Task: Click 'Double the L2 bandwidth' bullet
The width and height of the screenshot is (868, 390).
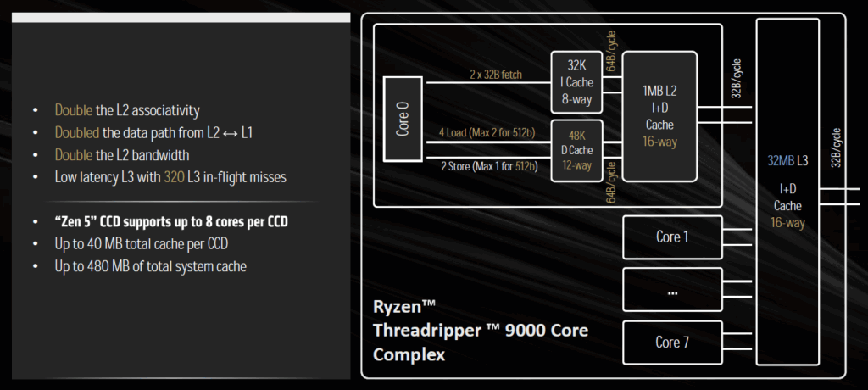Action: pos(122,155)
